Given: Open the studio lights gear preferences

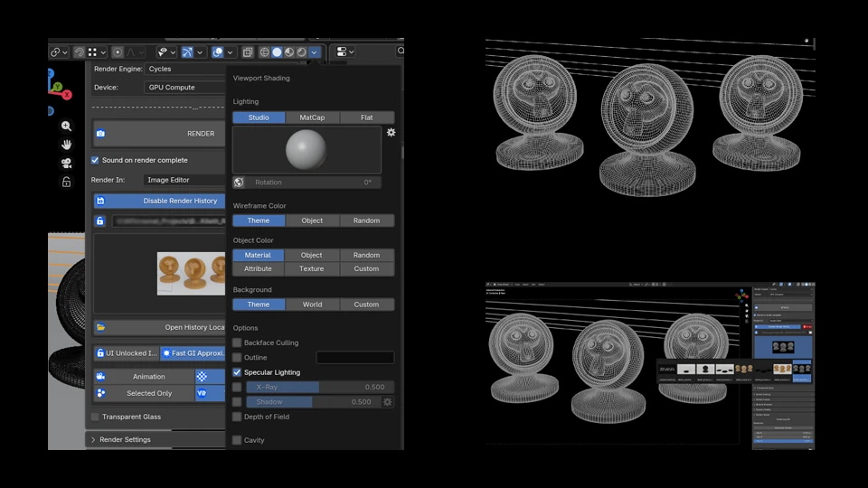Looking at the screenshot, I should pyautogui.click(x=391, y=133).
